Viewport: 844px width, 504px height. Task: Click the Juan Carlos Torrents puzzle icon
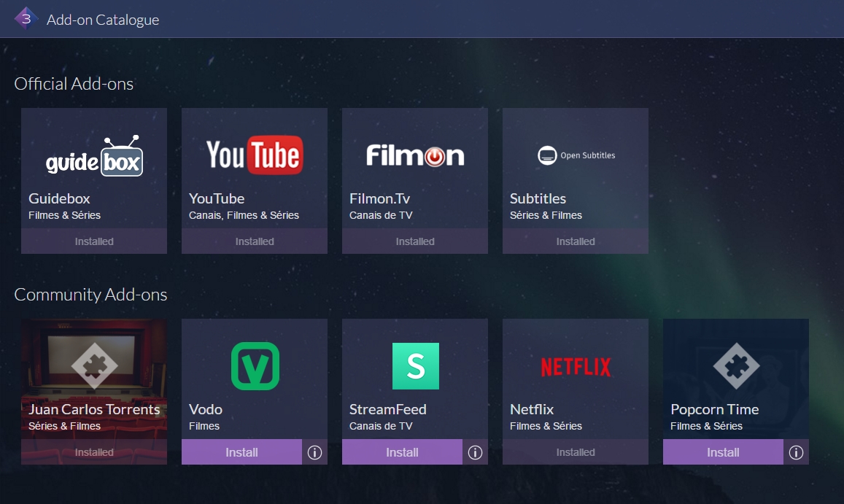coord(94,365)
